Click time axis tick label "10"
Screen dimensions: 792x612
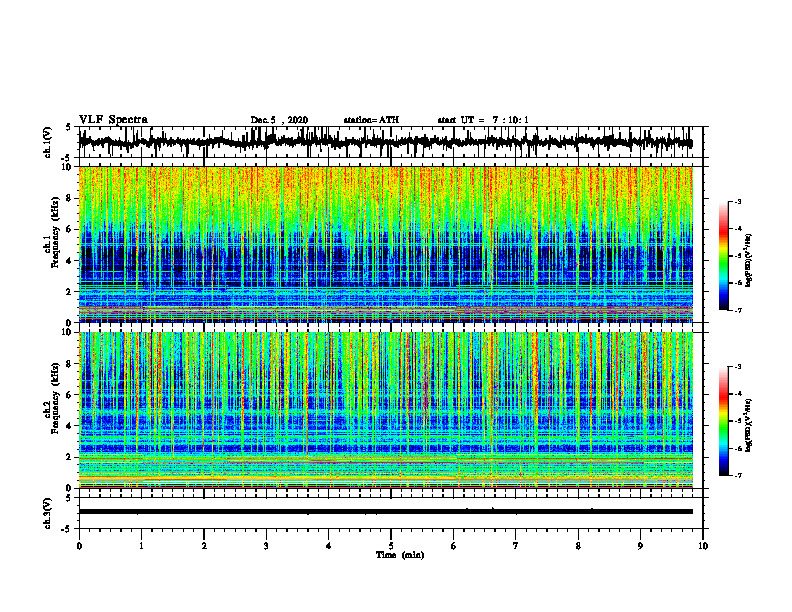[x=703, y=546]
